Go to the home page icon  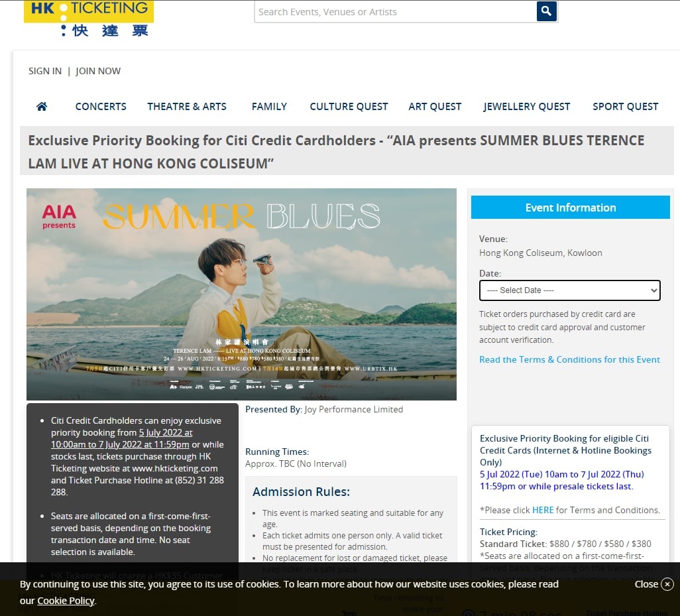[42, 106]
